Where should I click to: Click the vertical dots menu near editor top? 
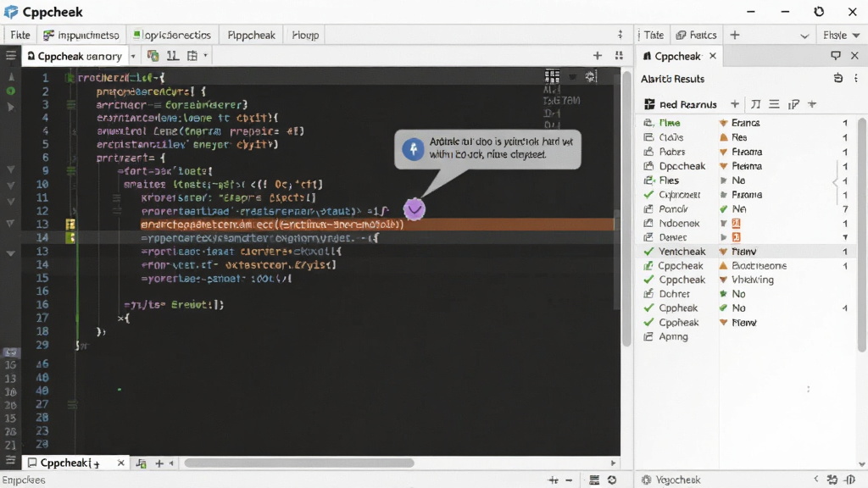click(x=620, y=34)
